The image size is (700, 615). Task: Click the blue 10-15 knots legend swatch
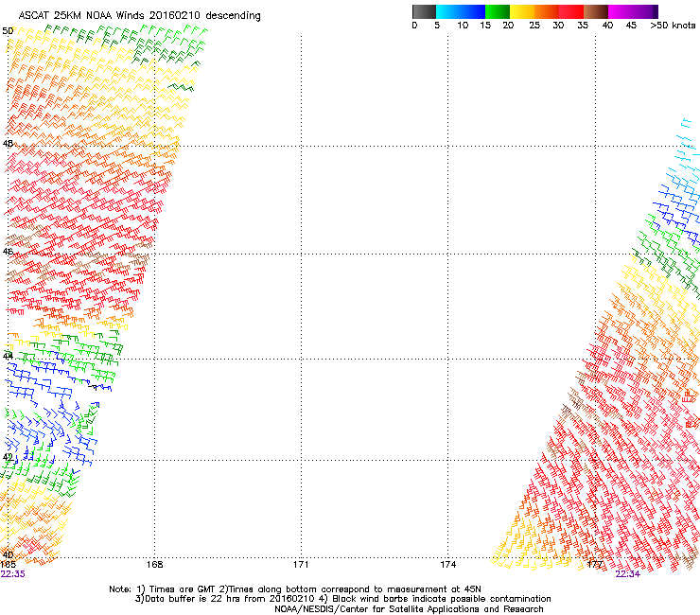[473, 11]
